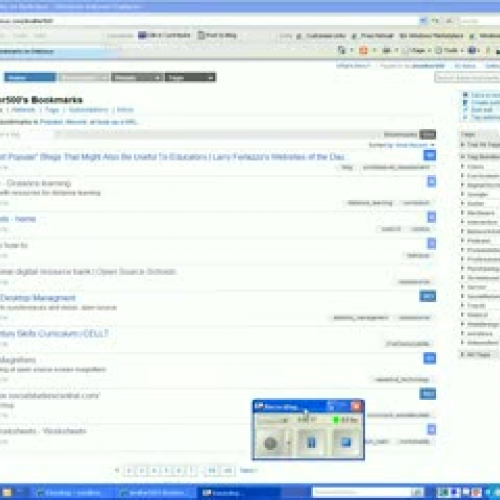
Task: Close the Recording window
Action: [356, 406]
